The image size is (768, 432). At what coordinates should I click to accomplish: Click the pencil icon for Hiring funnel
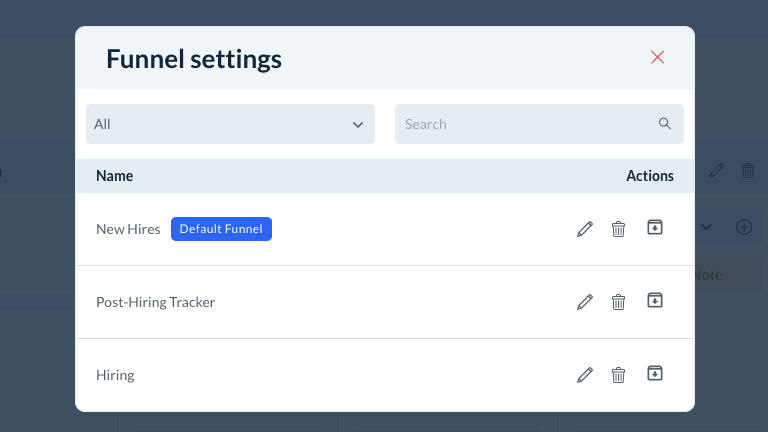click(585, 375)
